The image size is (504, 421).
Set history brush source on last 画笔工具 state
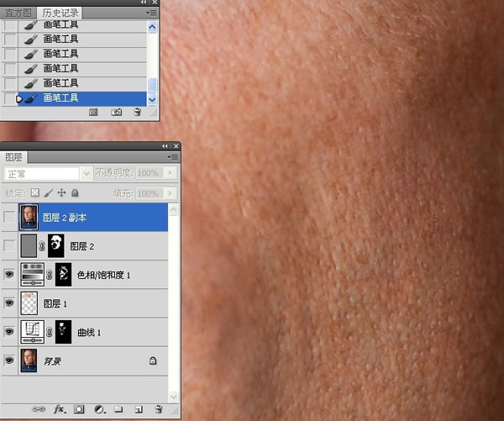click(x=9, y=98)
